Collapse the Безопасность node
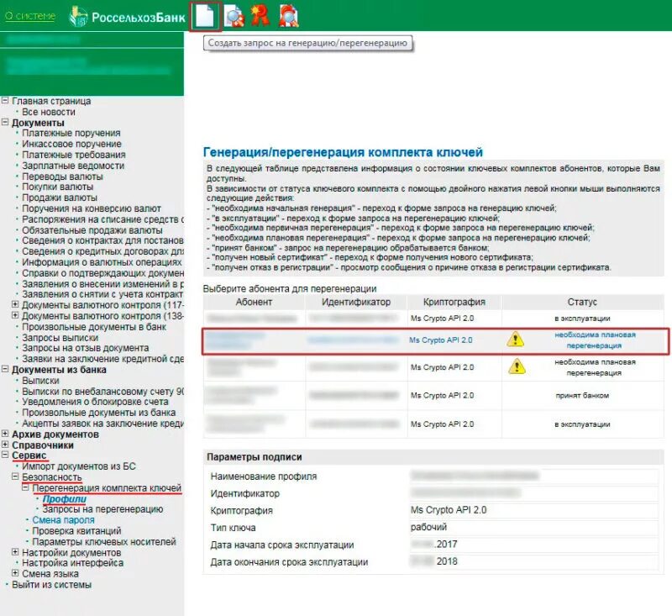Viewport: 672px width, 616px height. click(x=15, y=476)
